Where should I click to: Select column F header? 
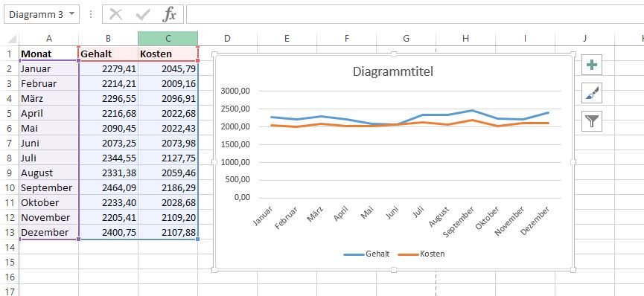347,39
